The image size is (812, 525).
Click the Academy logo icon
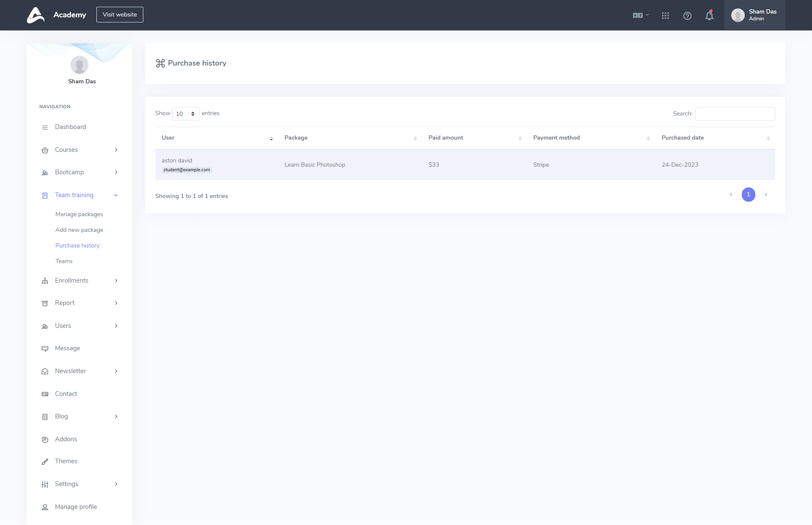click(36, 15)
